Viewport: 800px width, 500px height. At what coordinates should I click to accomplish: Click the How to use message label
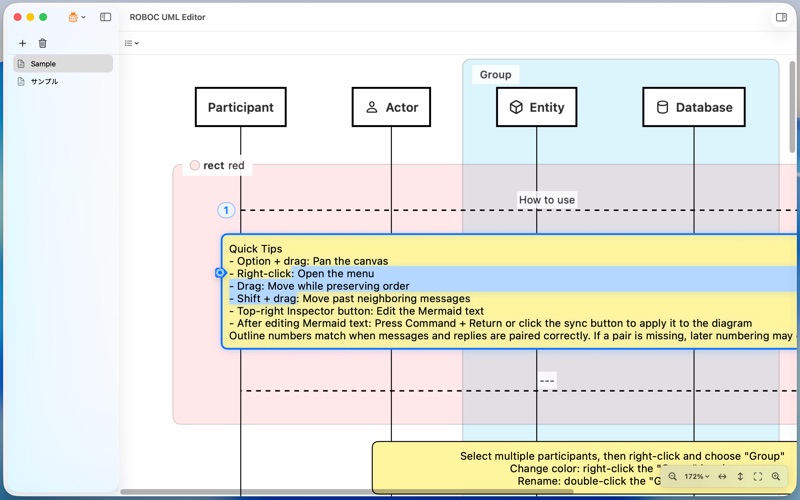click(x=547, y=200)
